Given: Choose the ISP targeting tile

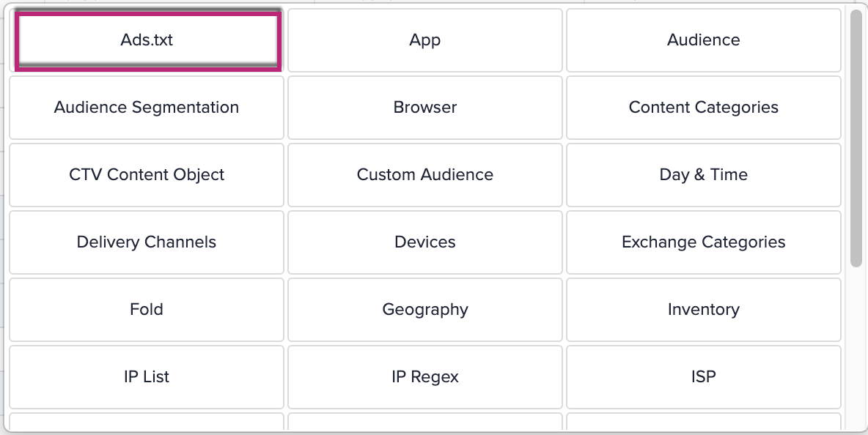Looking at the screenshot, I should tap(704, 377).
